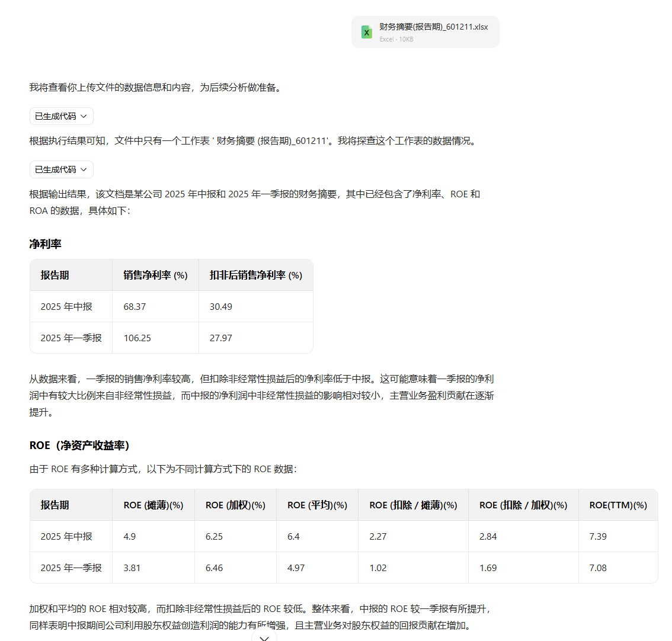The height and width of the screenshot is (641, 672).
Task: Select ROE cell value 4.97
Action: [296, 568]
